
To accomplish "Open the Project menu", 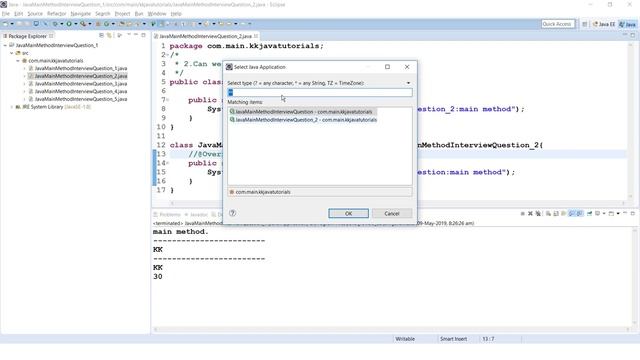I will coord(122,13).
